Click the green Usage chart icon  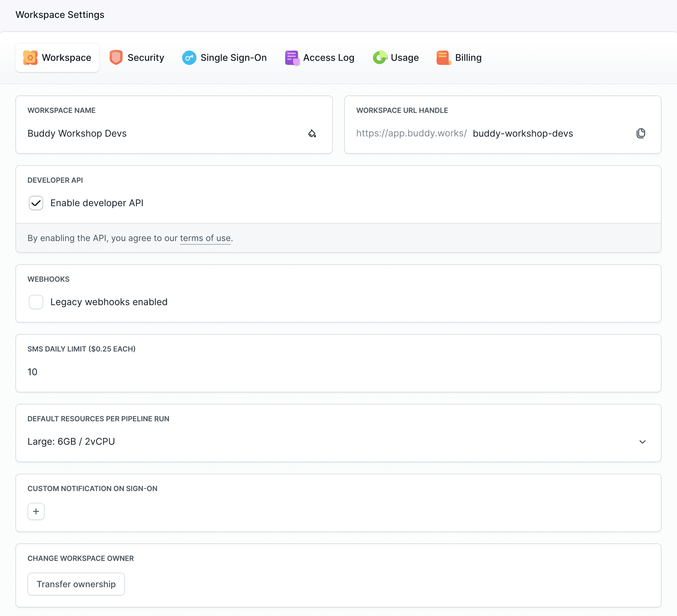[x=380, y=58]
